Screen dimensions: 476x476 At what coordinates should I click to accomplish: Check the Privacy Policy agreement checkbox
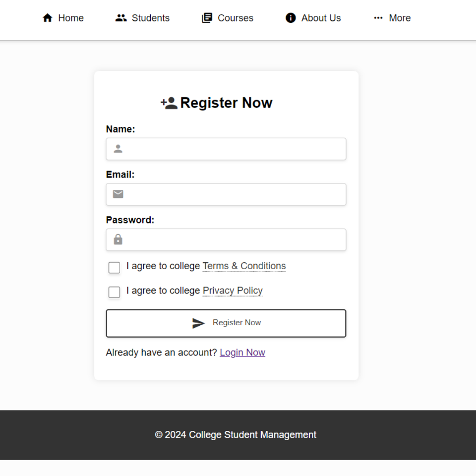[x=114, y=292]
